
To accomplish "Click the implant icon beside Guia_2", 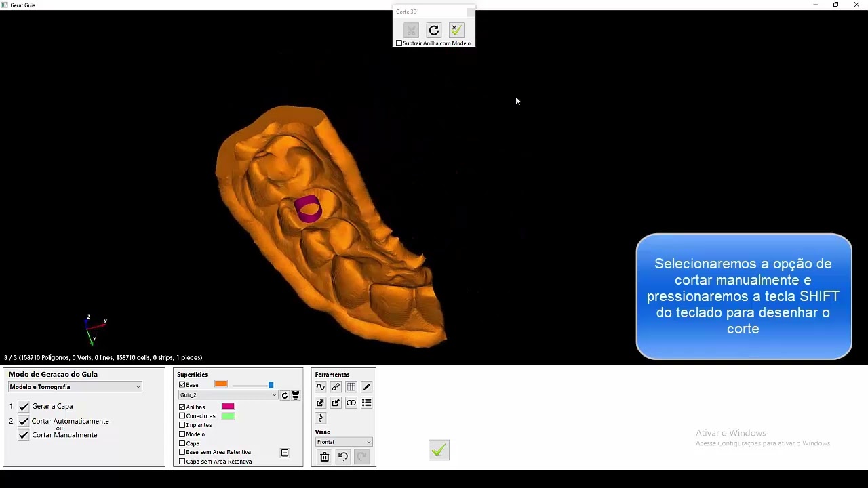I will click(x=296, y=395).
